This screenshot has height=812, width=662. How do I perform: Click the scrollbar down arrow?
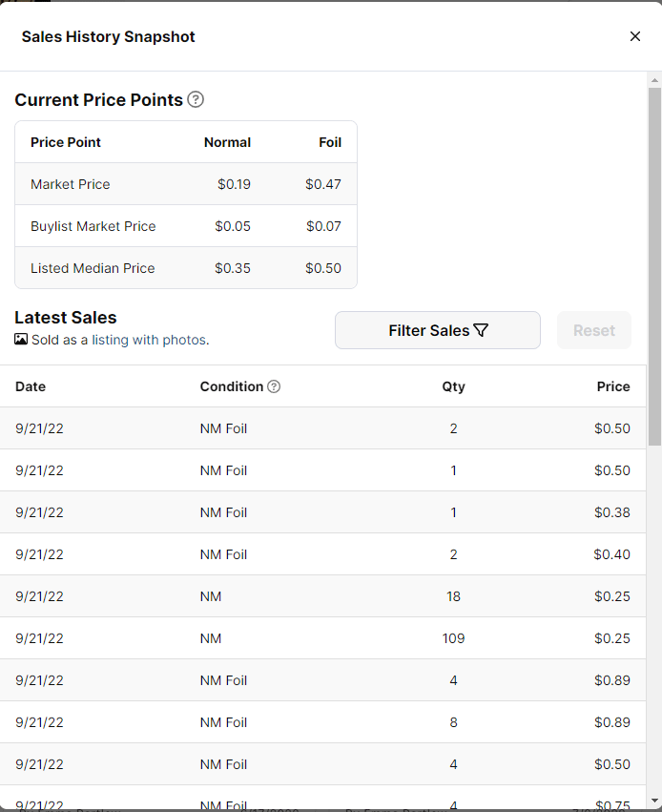pyautogui.click(x=654, y=800)
